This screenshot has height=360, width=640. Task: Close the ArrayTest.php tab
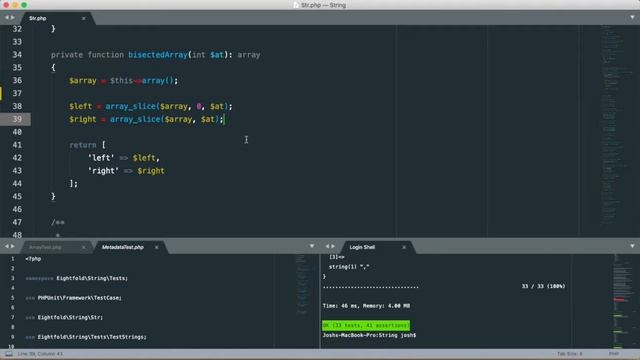coord(84,247)
